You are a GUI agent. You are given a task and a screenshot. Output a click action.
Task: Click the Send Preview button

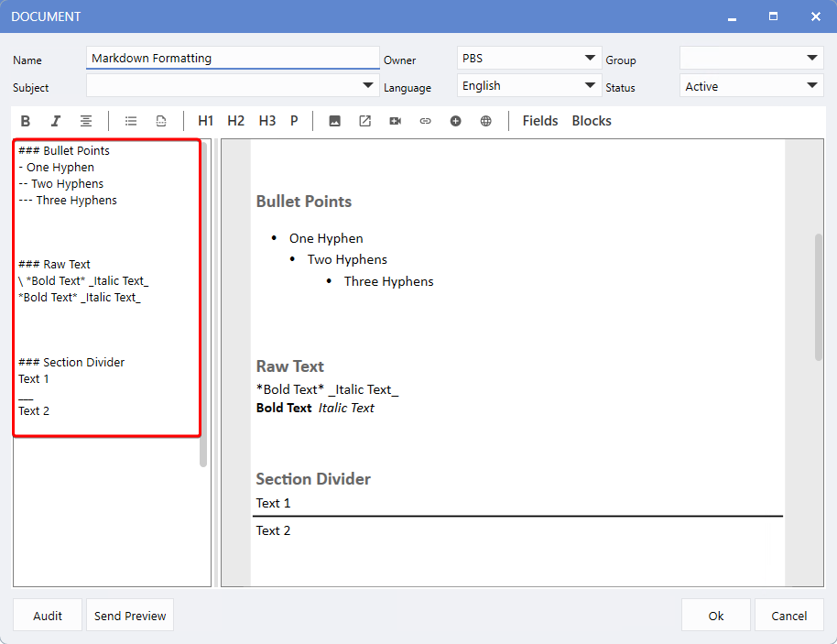[x=130, y=616]
